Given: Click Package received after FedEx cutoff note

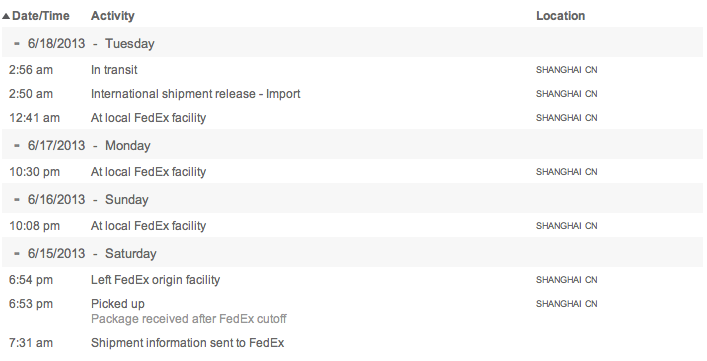Looking at the screenshot, I should click(188, 319).
